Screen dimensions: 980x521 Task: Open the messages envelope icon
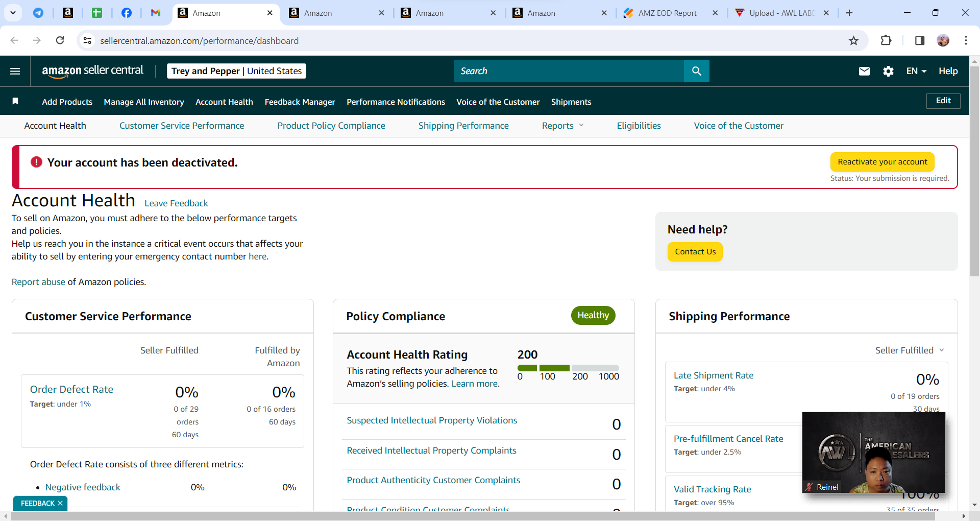coord(864,71)
